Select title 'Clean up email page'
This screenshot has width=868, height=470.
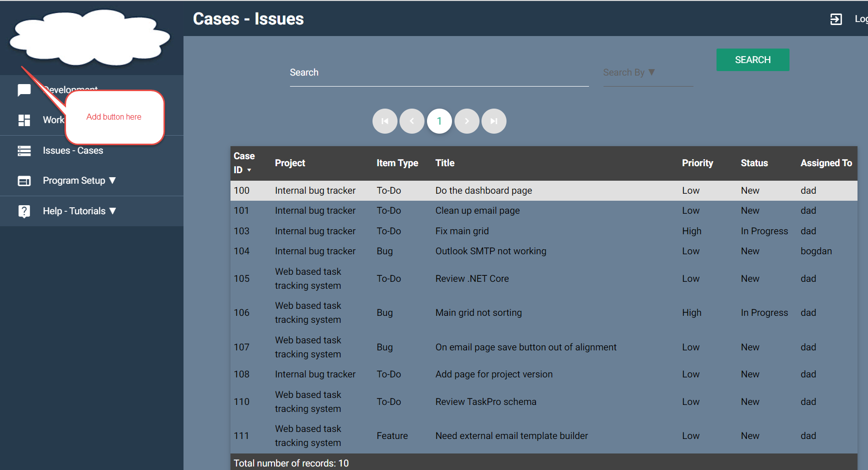coord(477,211)
